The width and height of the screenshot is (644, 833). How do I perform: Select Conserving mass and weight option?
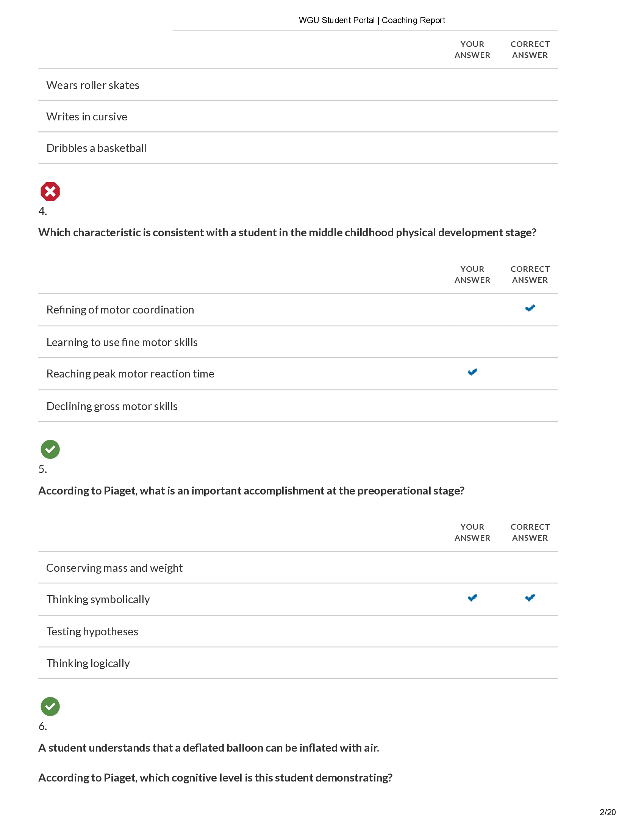tap(114, 568)
